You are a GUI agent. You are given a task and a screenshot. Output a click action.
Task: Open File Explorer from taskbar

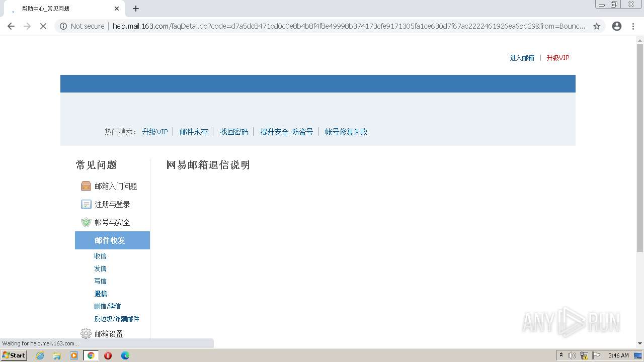point(57,355)
